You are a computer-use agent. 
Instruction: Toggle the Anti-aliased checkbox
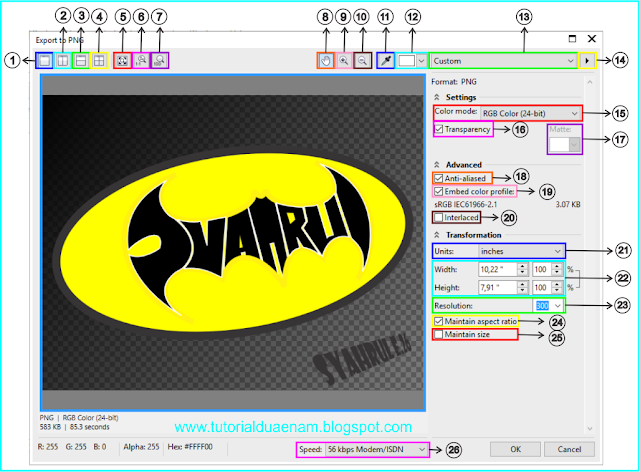(439, 178)
